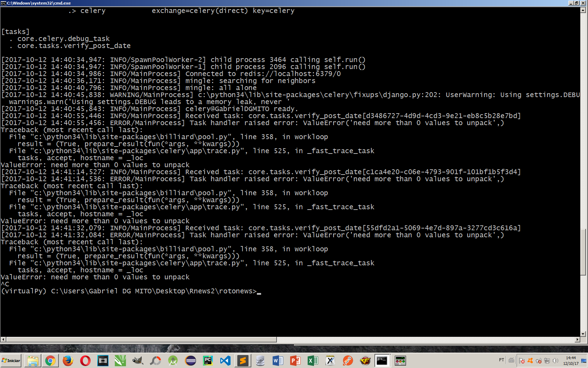Restore down the cmd.exe window
The width and height of the screenshot is (588, 368).
pyautogui.click(x=577, y=3)
